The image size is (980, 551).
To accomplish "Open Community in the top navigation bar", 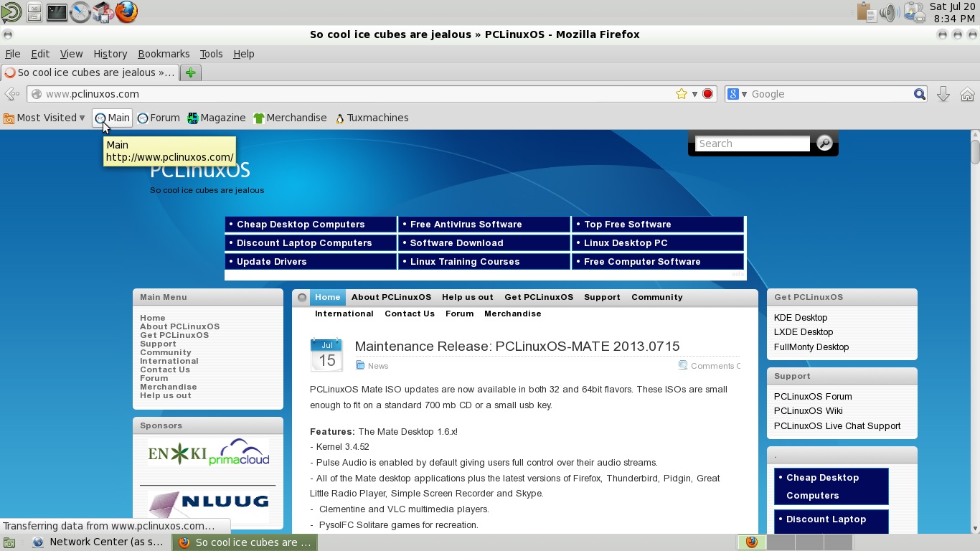I will 657,297.
